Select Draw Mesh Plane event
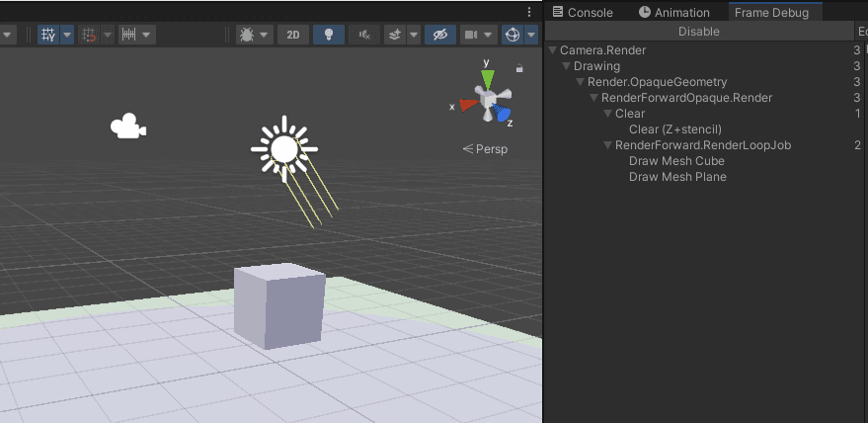The image size is (868, 423). pos(677,177)
